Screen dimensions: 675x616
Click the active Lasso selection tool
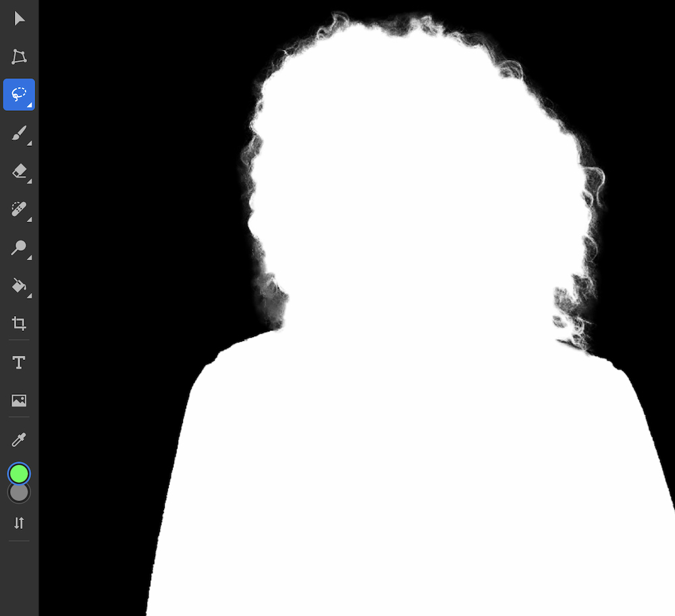[19, 95]
